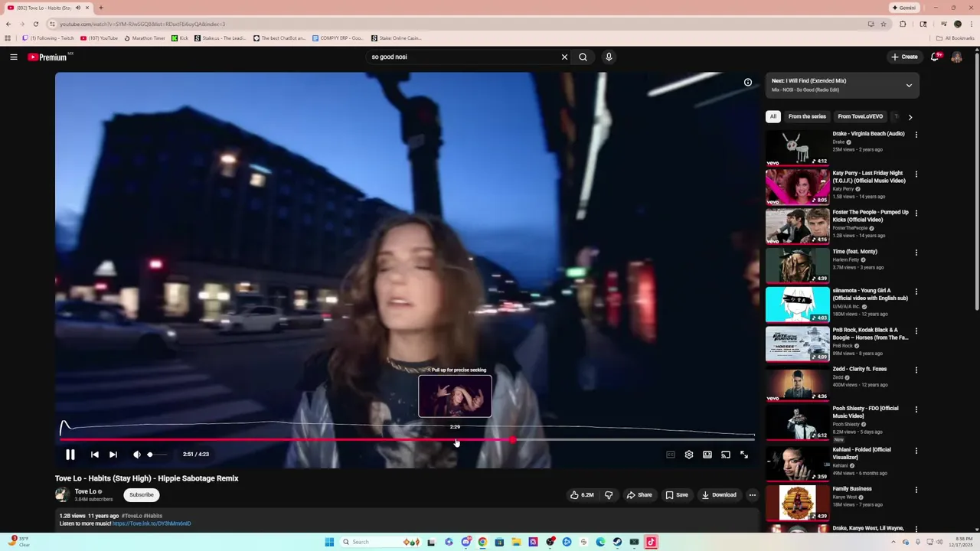Open the Chrome extensions puzzle icon

tap(903, 24)
